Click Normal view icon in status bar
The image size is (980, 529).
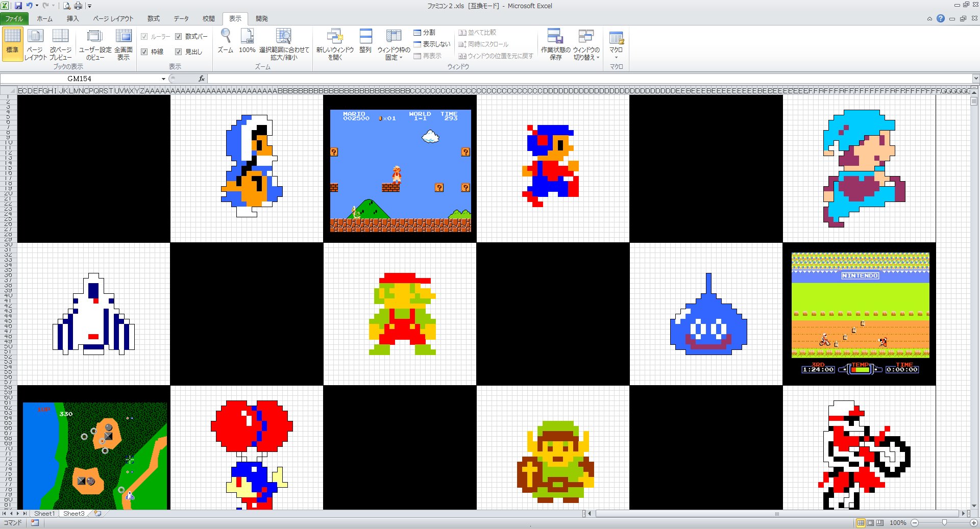(861, 523)
